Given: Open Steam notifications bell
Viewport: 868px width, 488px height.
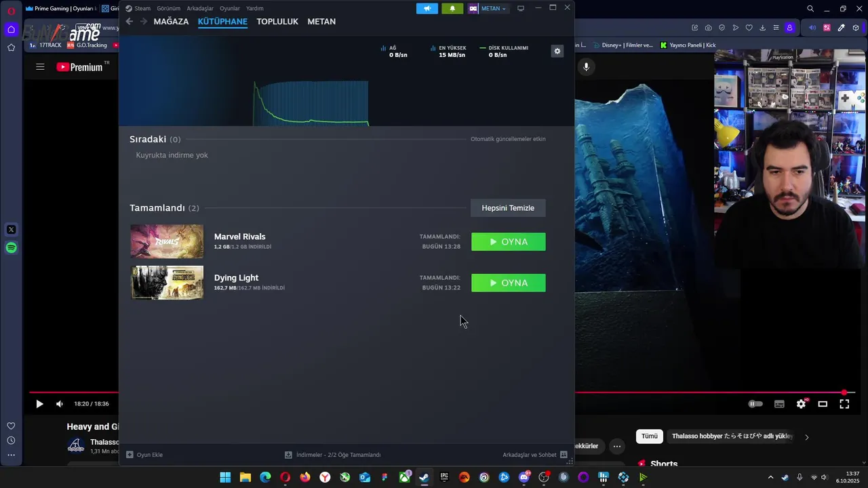Looking at the screenshot, I should [452, 8].
